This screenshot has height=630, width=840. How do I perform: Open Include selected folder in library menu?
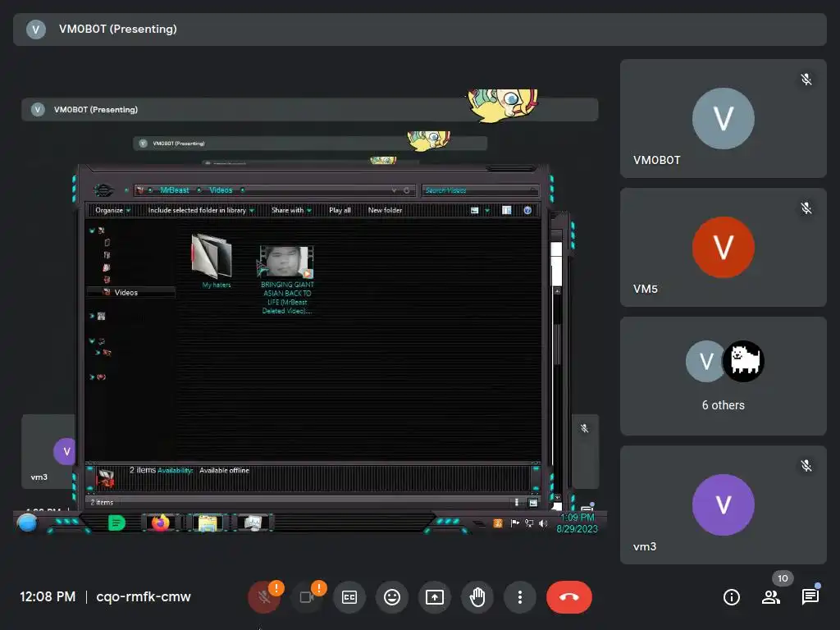[201, 210]
